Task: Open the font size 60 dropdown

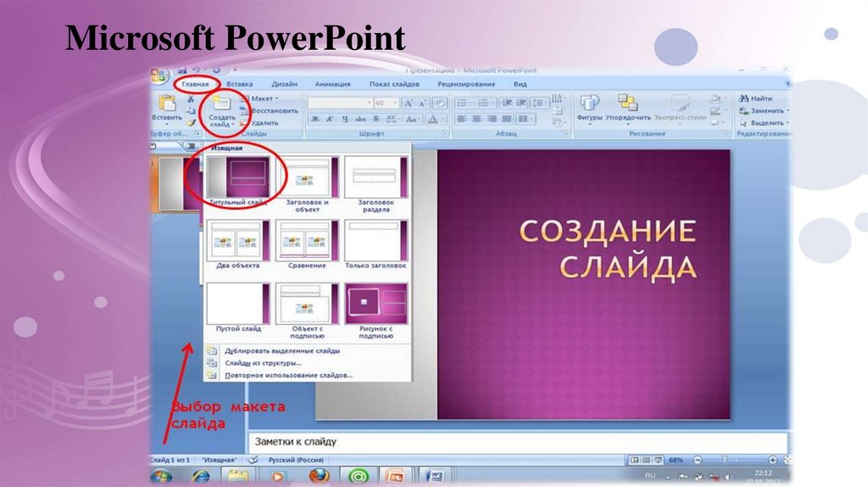Action: click(387, 103)
